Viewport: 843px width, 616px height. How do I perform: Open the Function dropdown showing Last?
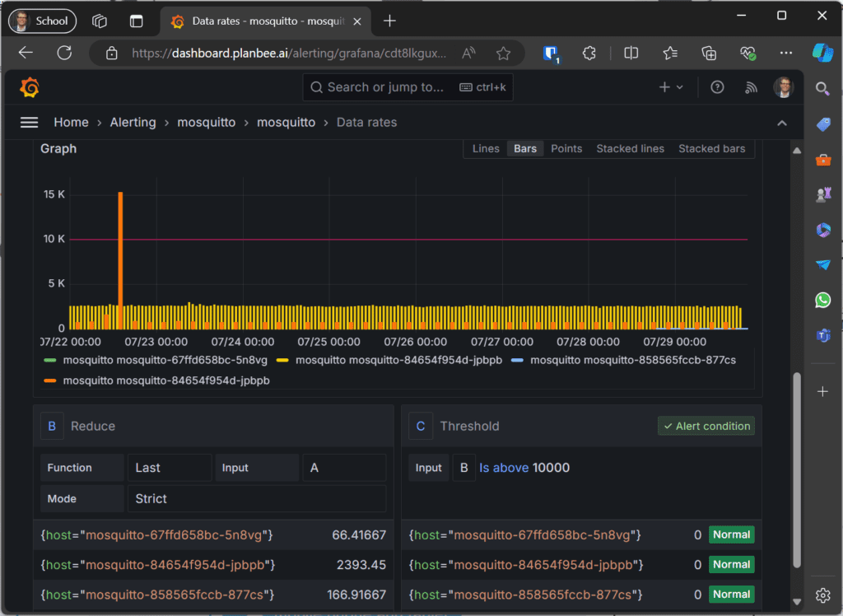tap(170, 467)
